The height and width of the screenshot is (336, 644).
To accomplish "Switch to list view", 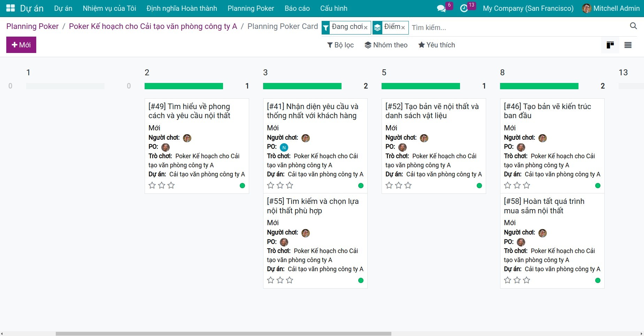I will click(x=628, y=45).
